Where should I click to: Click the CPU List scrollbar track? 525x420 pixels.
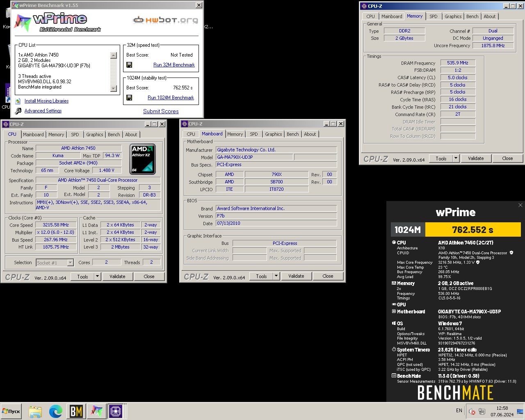pyautogui.click(x=114, y=72)
